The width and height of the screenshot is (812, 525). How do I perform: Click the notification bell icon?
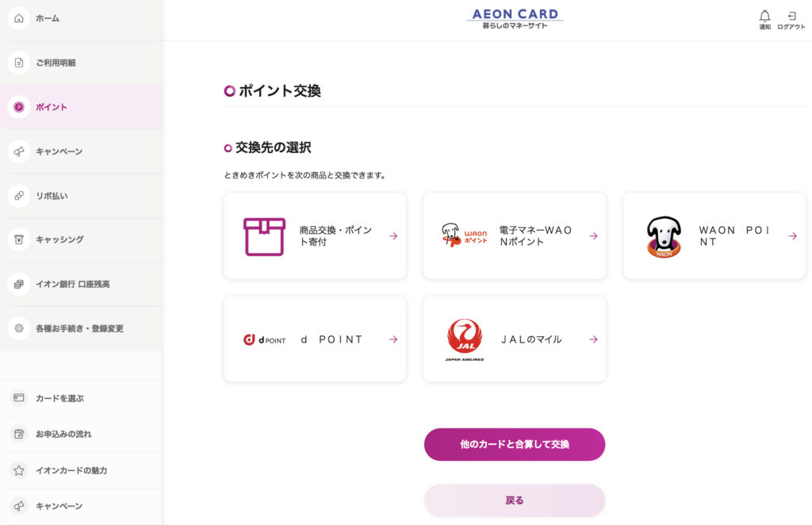click(765, 16)
